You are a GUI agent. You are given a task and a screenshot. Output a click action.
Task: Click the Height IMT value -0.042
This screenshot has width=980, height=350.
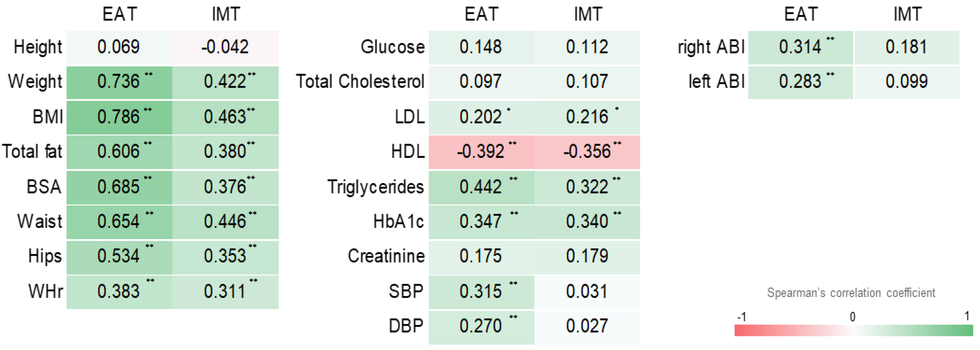click(x=225, y=47)
